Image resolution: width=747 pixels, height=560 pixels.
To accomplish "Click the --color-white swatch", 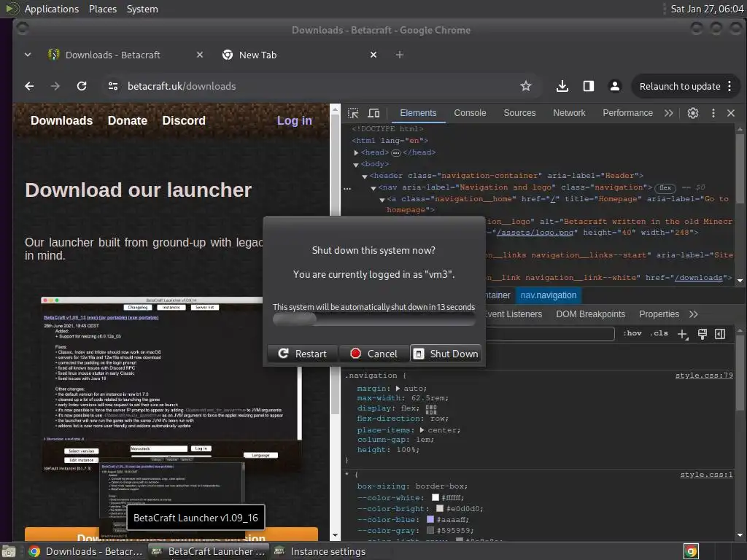I will [x=435, y=497].
